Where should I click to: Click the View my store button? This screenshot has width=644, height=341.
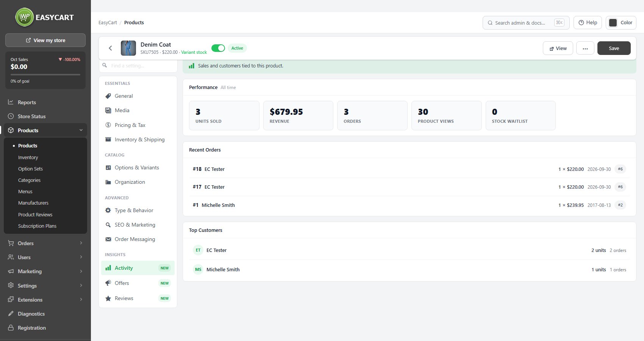45,40
